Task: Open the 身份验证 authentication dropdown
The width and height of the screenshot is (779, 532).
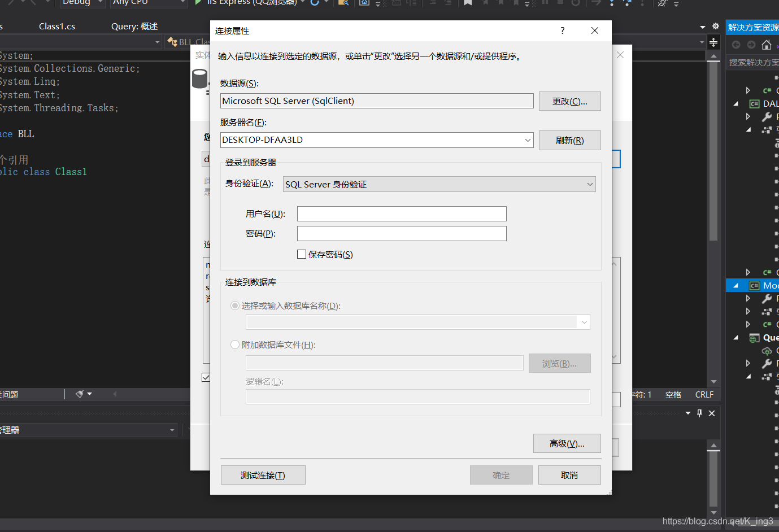Action: [590, 184]
